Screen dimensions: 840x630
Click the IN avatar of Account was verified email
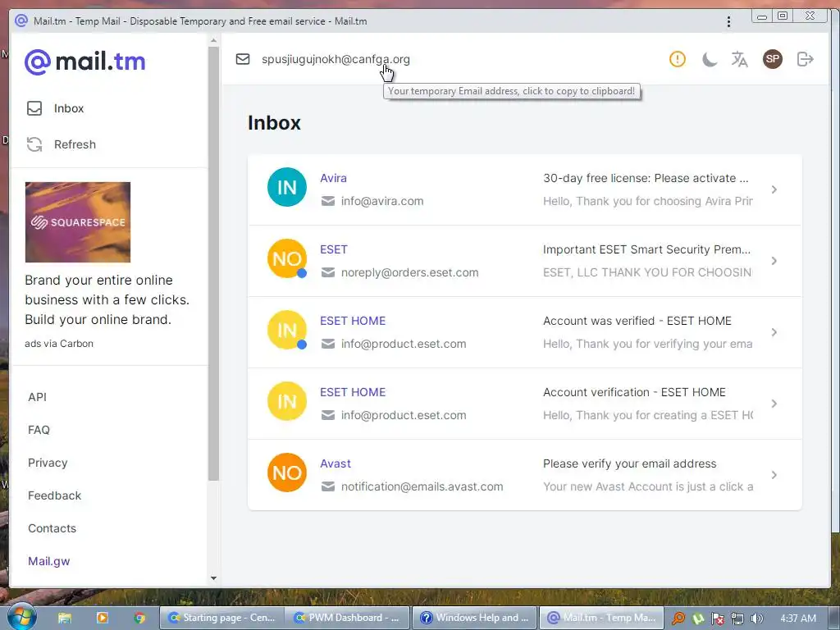287,330
